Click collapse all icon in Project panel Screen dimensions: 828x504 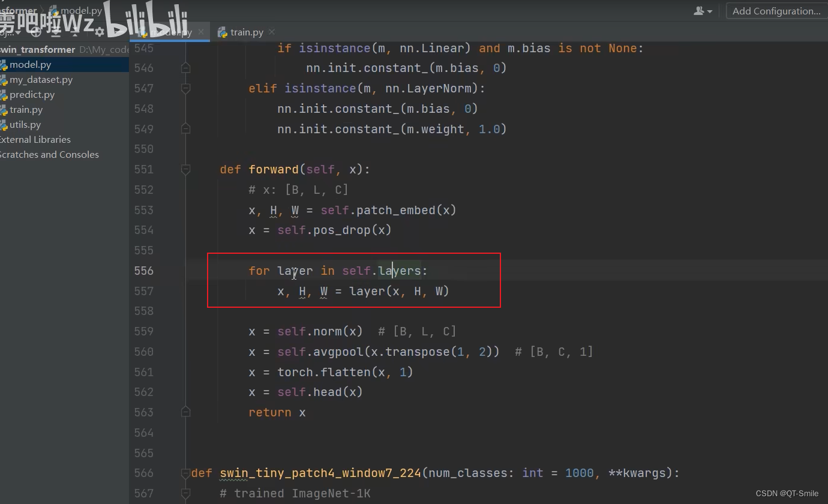click(75, 32)
